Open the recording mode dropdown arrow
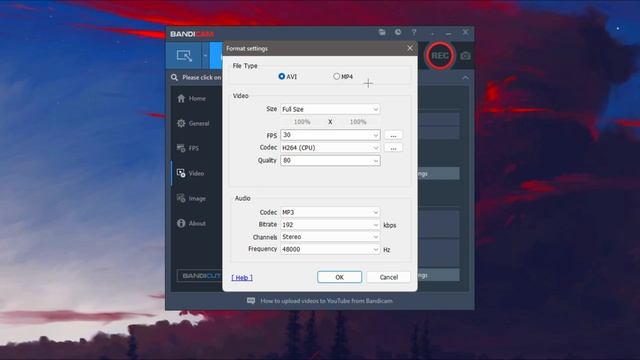Image resolution: width=640 pixels, height=360 pixels. point(205,56)
